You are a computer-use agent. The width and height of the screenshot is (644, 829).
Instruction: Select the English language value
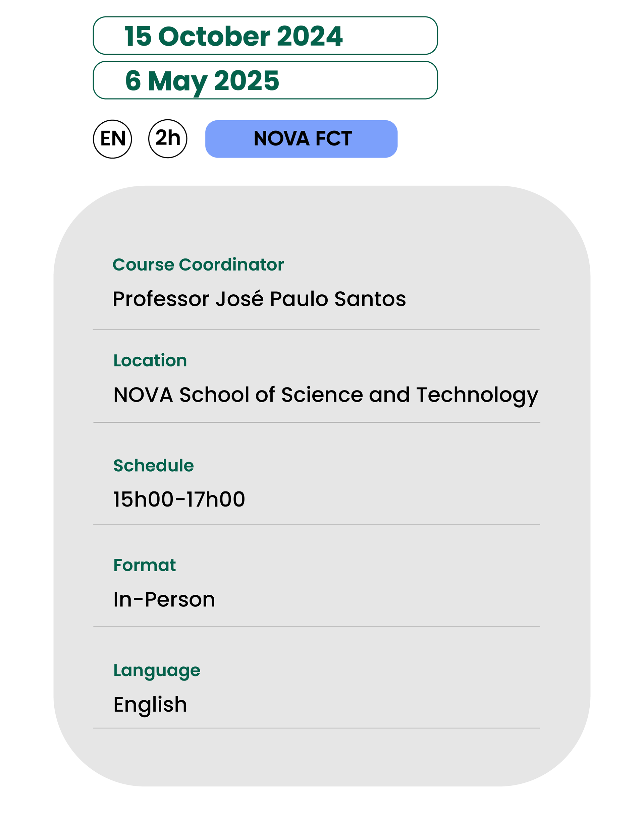point(150,705)
